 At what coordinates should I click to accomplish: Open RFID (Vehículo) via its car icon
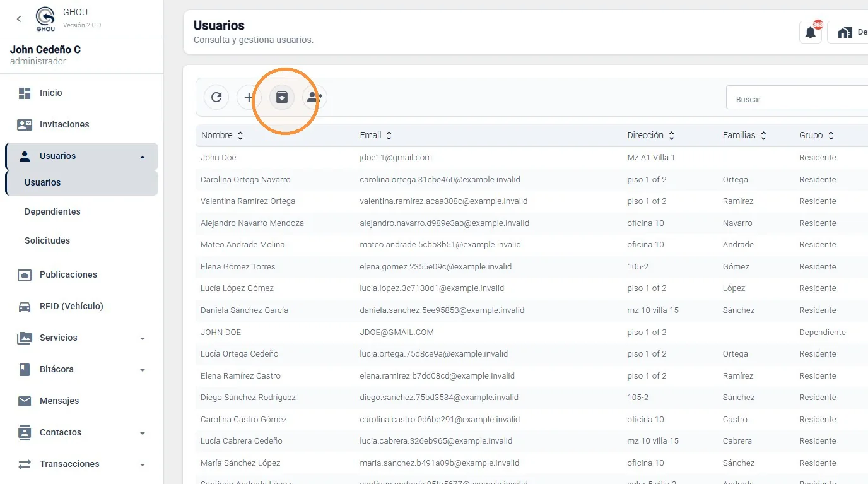(x=25, y=306)
